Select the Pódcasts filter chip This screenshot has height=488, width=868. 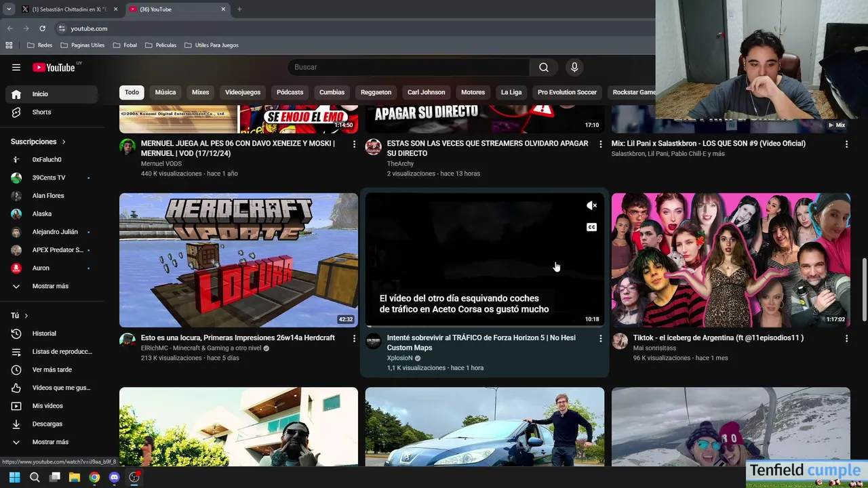tap(290, 92)
